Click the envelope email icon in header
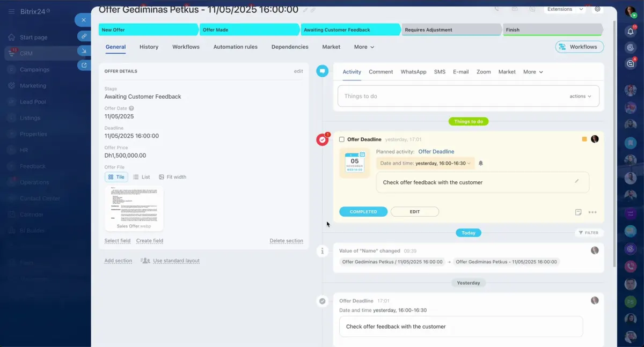 [x=515, y=9]
